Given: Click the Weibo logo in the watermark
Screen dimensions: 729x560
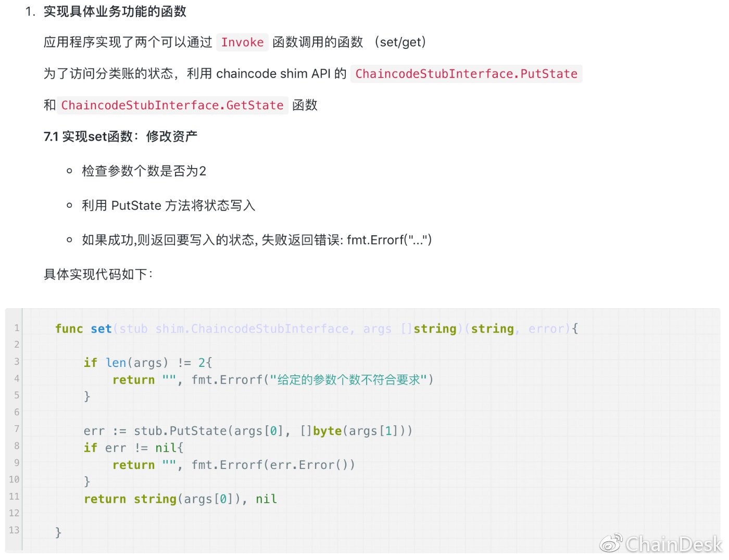Looking at the screenshot, I should 611,543.
